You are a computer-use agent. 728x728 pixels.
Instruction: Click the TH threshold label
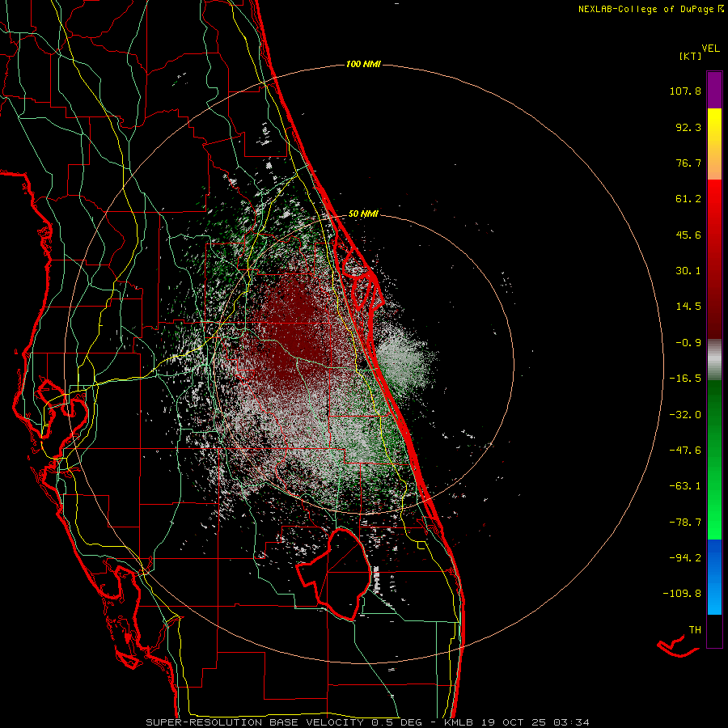pos(695,630)
